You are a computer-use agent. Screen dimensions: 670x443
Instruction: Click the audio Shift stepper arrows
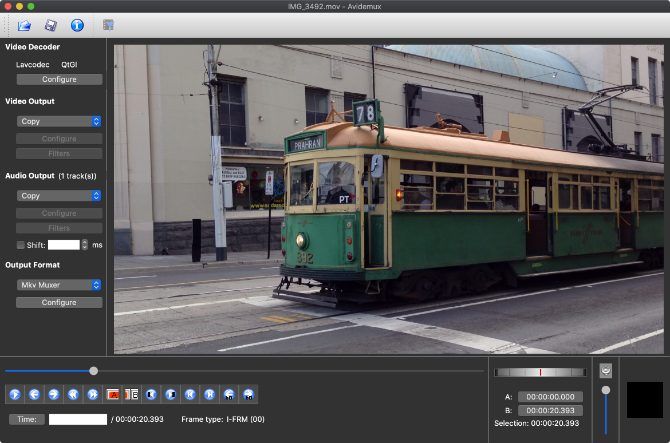(x=85, y=245)
